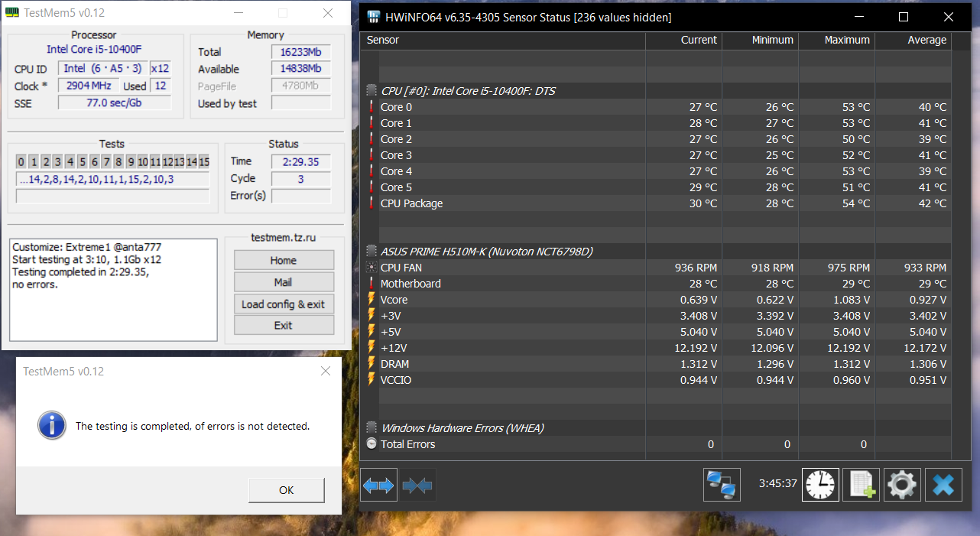Click the CPU DTS chip group icon
Viewport: 980px width, 536px height.
372,91
